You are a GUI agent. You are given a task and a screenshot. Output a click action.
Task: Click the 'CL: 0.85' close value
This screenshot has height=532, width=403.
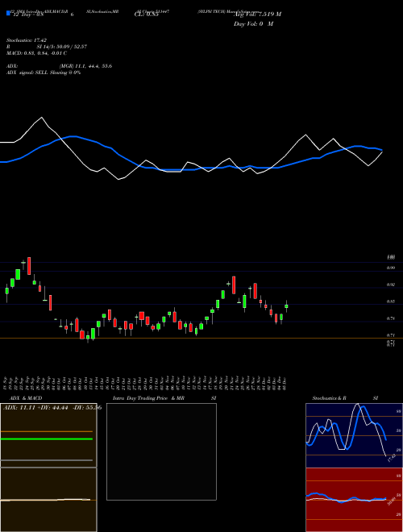click(x=146, y=15)
